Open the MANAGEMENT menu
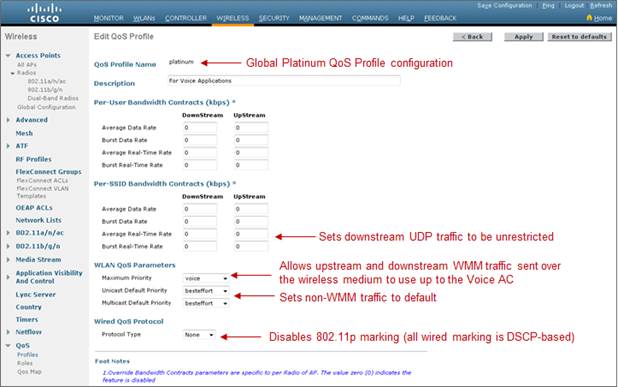 click(320, 18)
